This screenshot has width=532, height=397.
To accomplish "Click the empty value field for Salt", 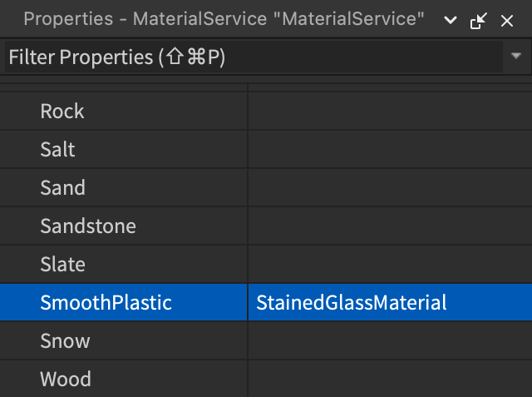I will (389, 150).
